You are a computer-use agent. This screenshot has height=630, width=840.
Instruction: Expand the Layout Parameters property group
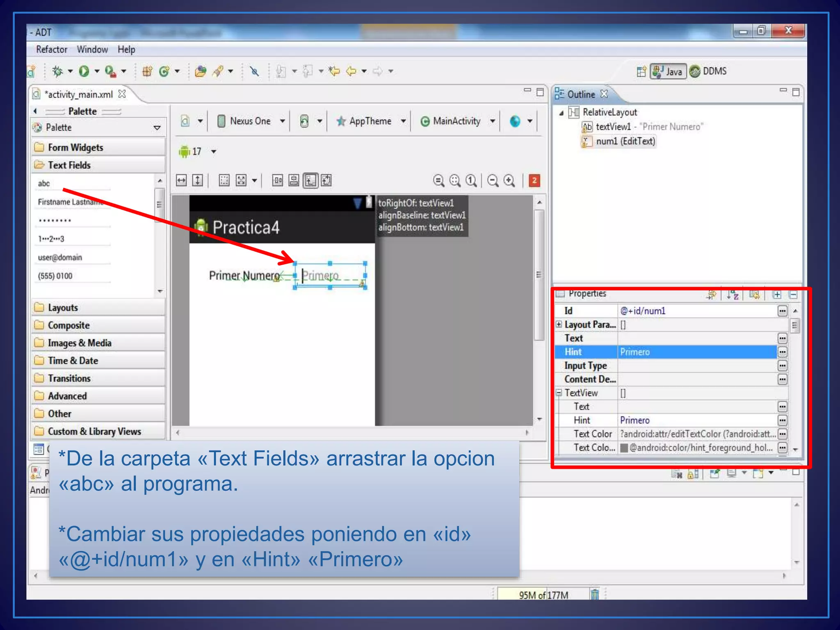click(x=559, y=324)
